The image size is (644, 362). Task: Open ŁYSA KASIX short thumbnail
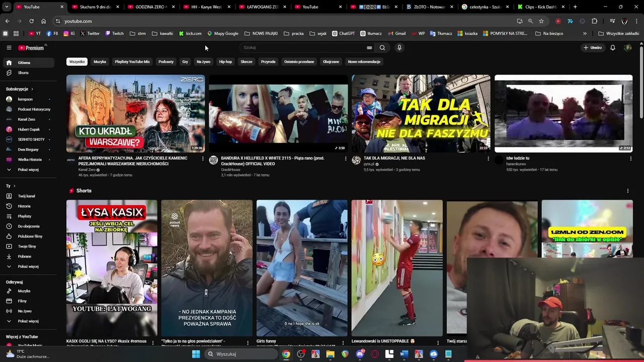coord(112,268)
